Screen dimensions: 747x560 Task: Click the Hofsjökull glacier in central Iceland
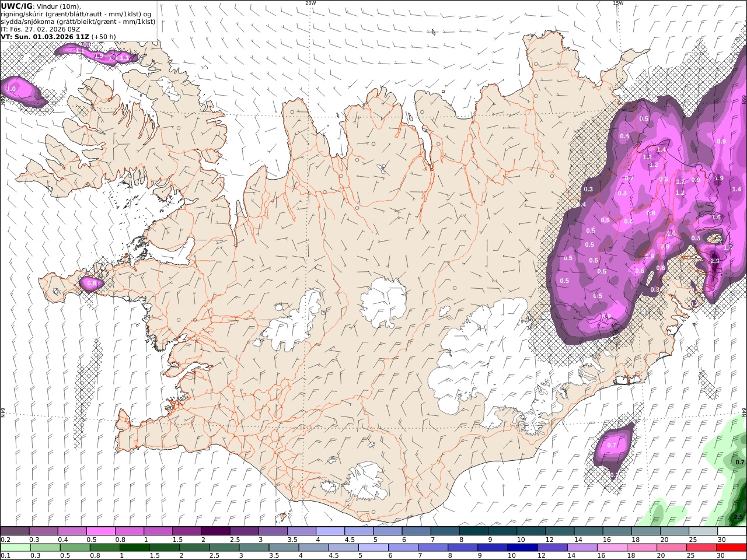point(384,302)
